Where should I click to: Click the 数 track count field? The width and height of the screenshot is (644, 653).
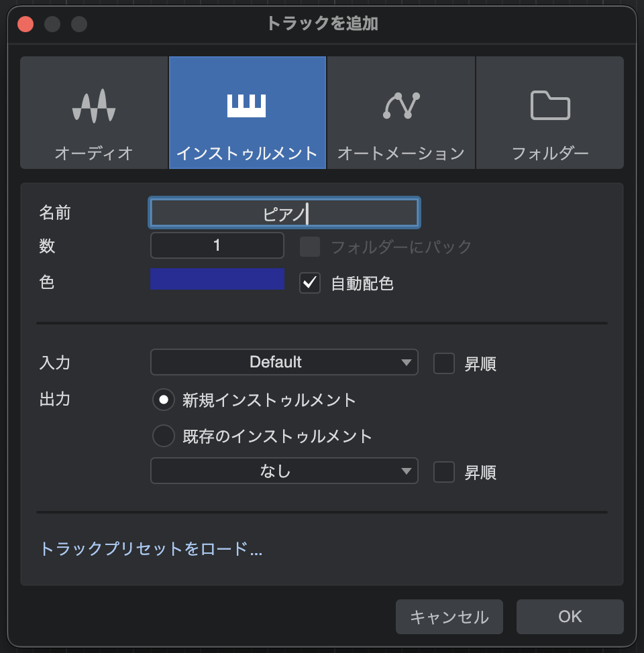(x=217, y=245)
